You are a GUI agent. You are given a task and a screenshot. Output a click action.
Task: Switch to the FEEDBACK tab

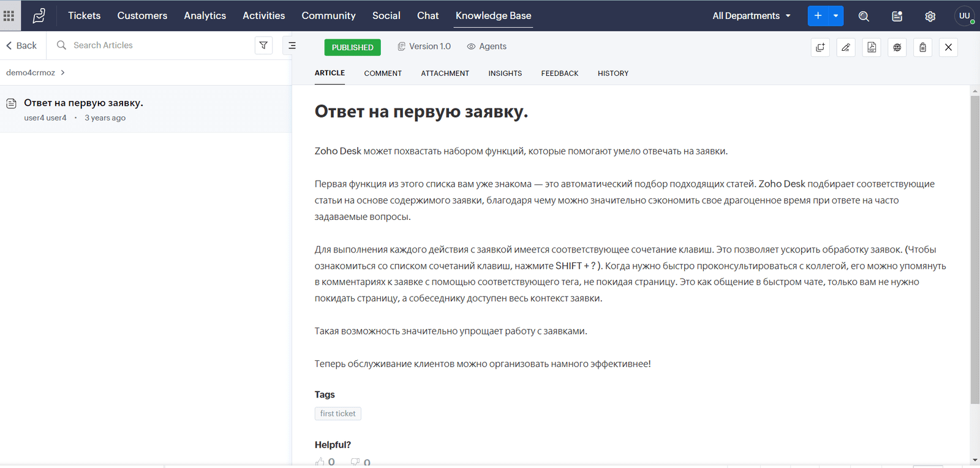[559, 74]
